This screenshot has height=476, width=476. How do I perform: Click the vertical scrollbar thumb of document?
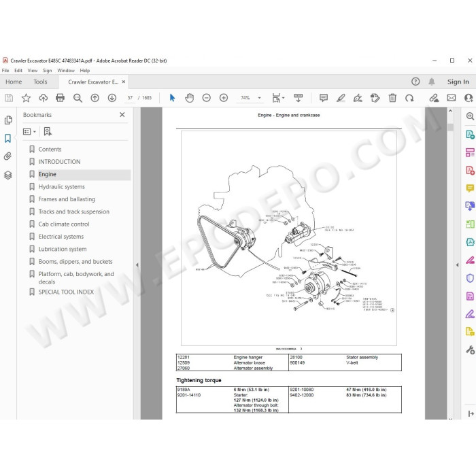pos(450,127)
